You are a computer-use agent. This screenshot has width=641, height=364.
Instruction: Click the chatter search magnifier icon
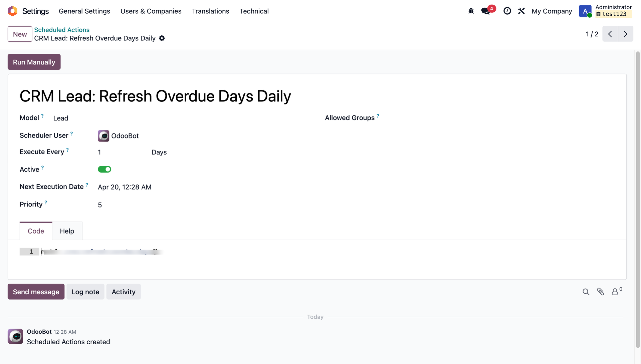pyautogui.click(x=586, y=292)
